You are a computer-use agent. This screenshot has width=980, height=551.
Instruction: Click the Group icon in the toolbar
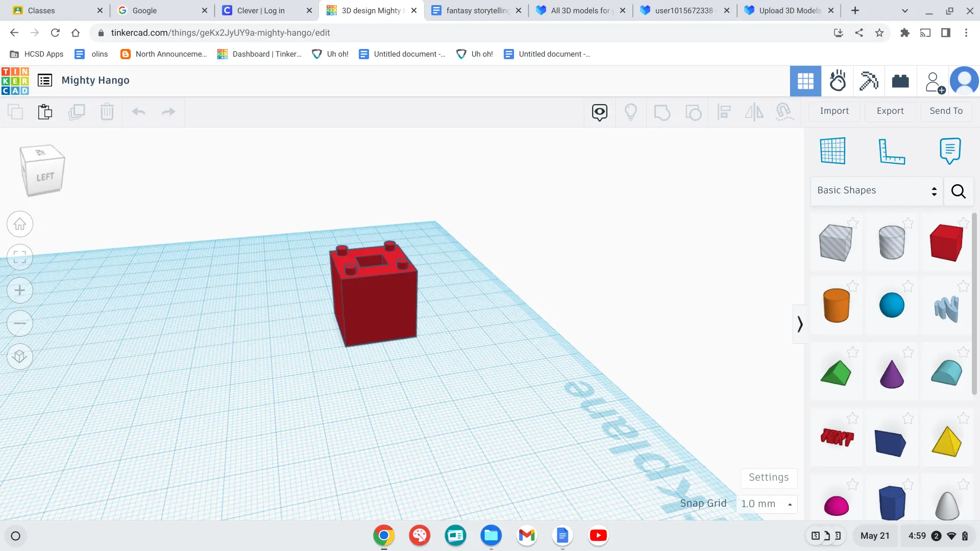[662, 112]
